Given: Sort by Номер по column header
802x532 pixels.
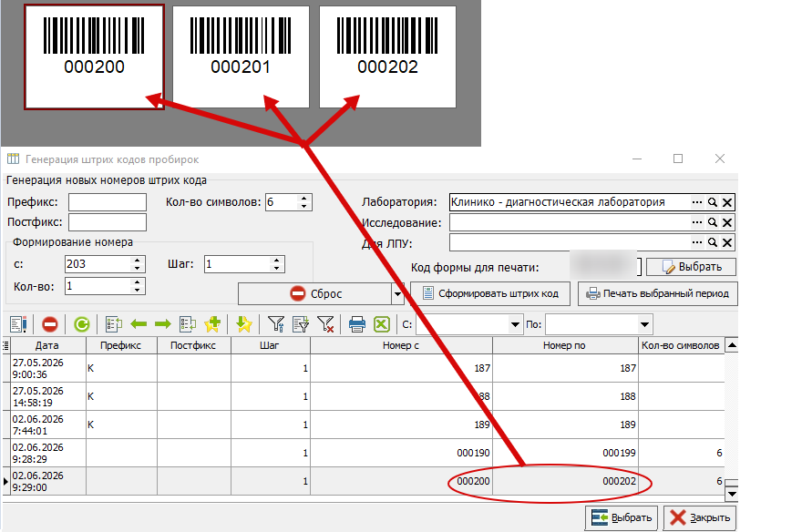Looking at the screenshot, I should tap(565, 346).
